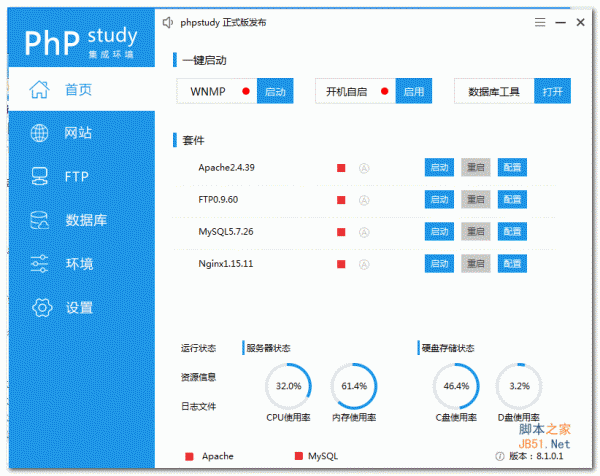Toggle auto-start circle for FTP0.9.60

364,200
